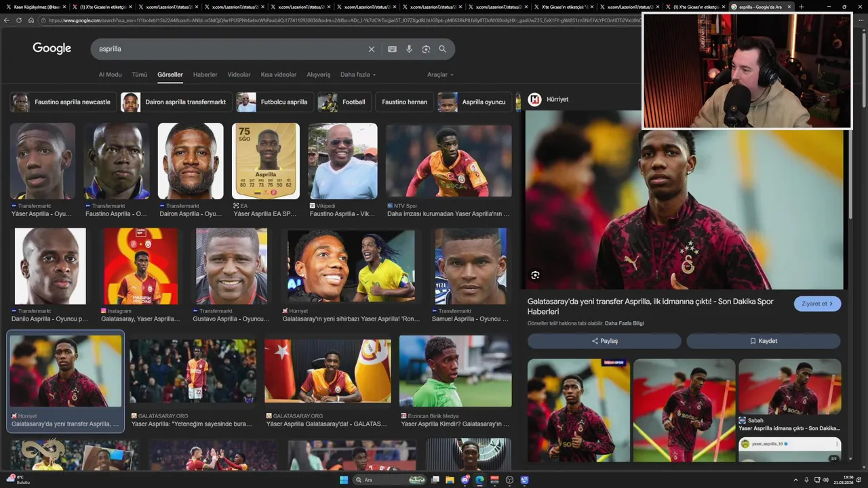Select the Faustino asprilla newcastle chip
Image resolution: width=868 pixels, height=488 pixels.
[63, 102]
